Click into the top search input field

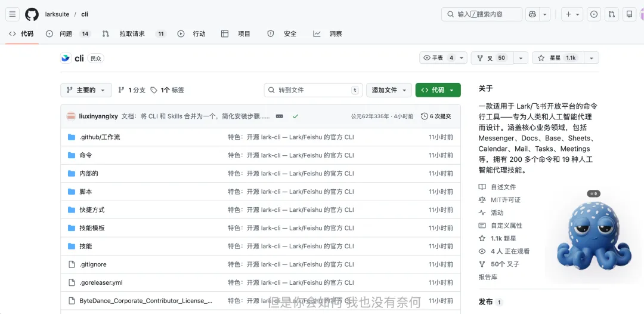pos(482,14)
